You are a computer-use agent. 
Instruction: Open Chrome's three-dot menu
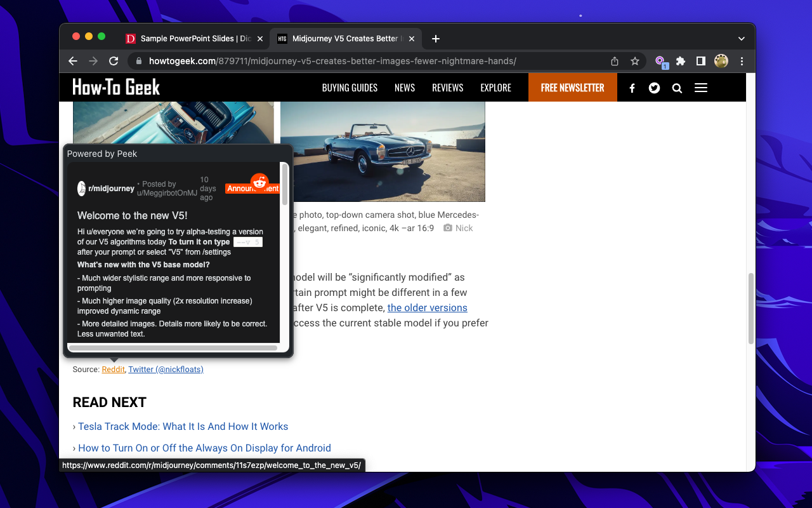pos(741,61)
